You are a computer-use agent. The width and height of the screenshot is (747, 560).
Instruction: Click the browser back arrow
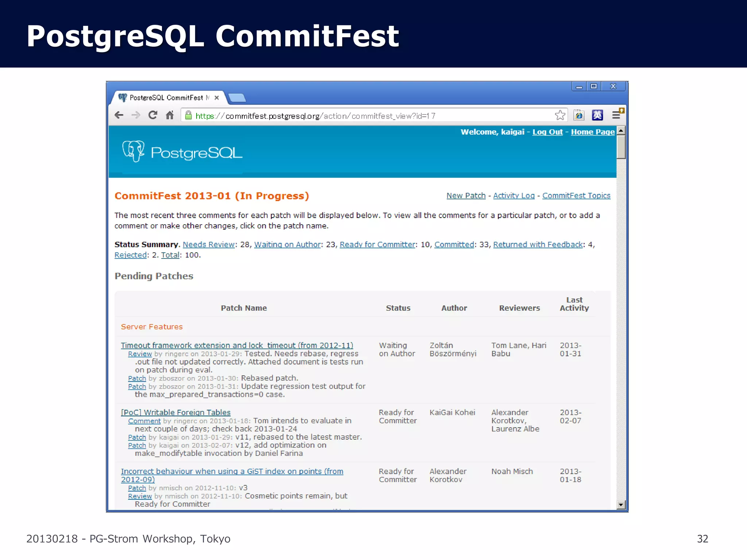119,116
